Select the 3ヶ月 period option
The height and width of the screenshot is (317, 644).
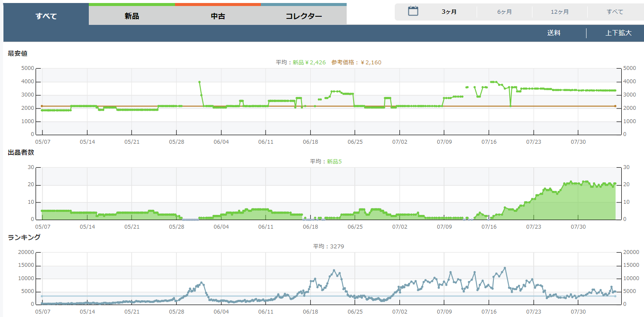449,12
